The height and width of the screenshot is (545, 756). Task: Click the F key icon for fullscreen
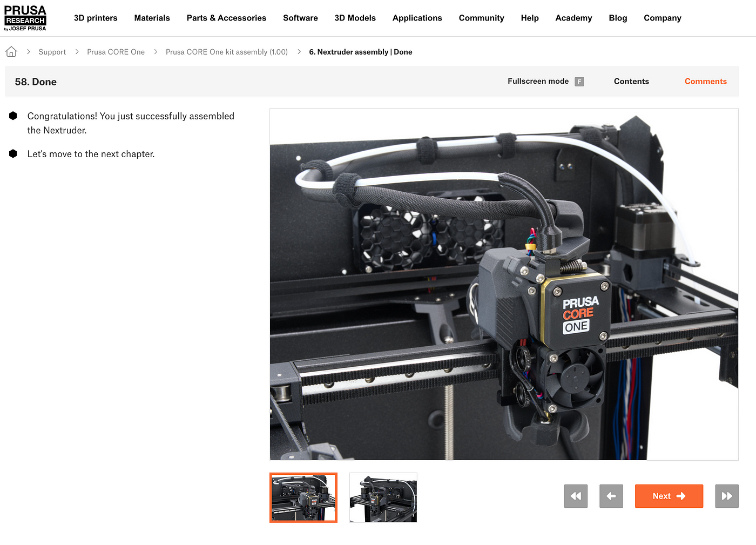[x=579, y=82]
